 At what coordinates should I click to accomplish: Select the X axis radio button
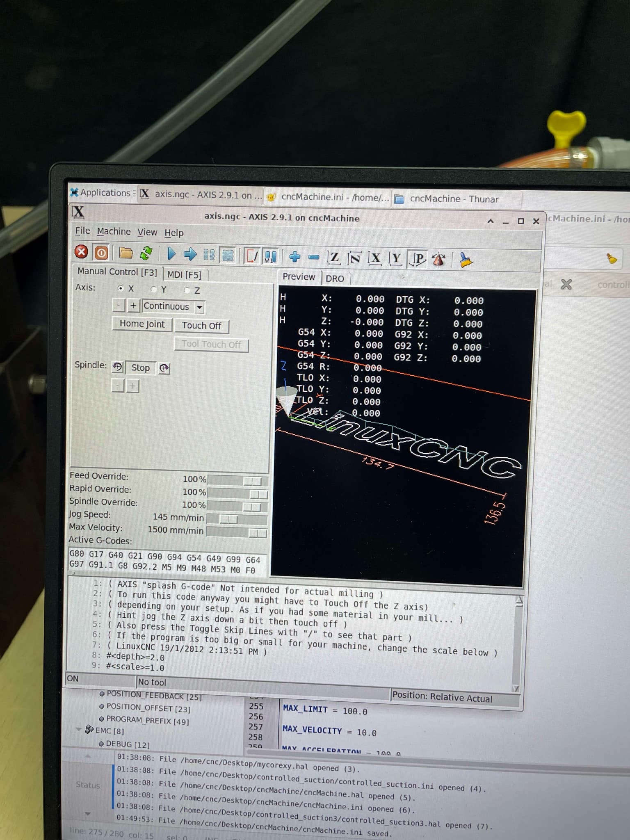pyautogui.click(x=121, y=288)
